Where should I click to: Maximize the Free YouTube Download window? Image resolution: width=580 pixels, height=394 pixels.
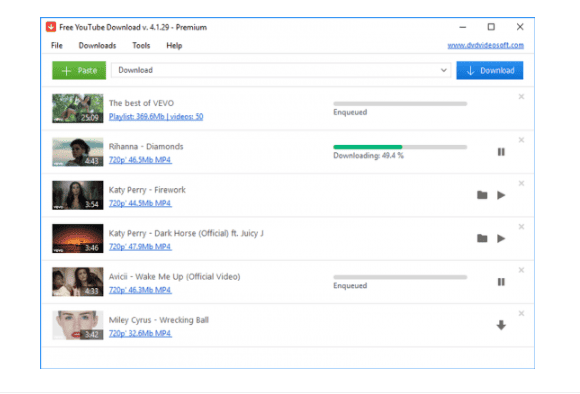click(x=491, y=27)
